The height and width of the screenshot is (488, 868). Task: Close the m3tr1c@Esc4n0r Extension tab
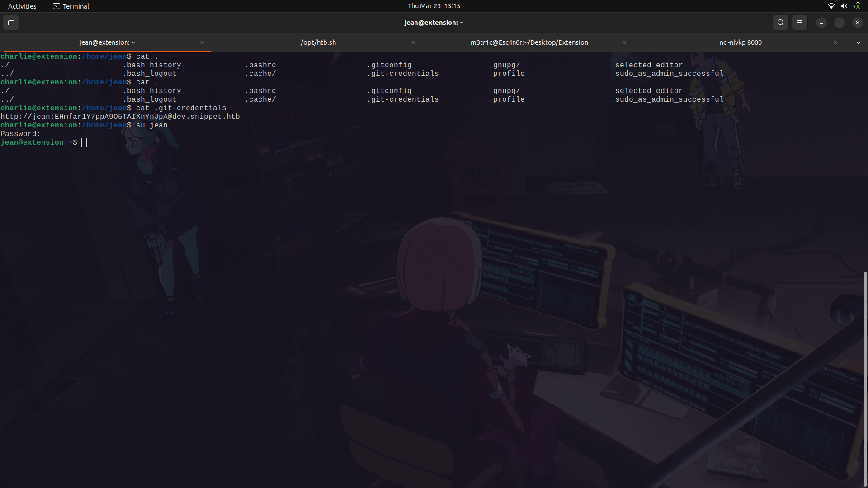click(624, 42)
